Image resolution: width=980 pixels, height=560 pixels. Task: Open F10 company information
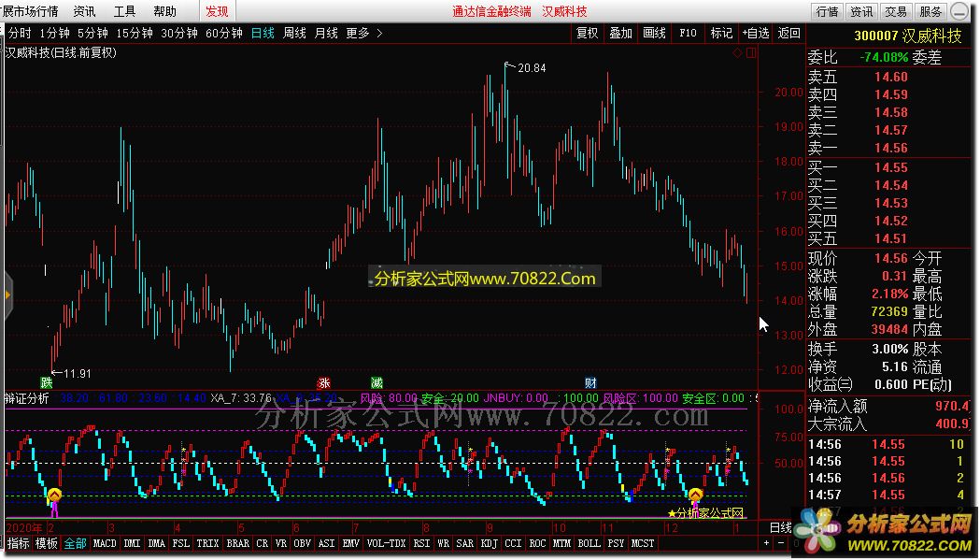click(x=689, y=33)
